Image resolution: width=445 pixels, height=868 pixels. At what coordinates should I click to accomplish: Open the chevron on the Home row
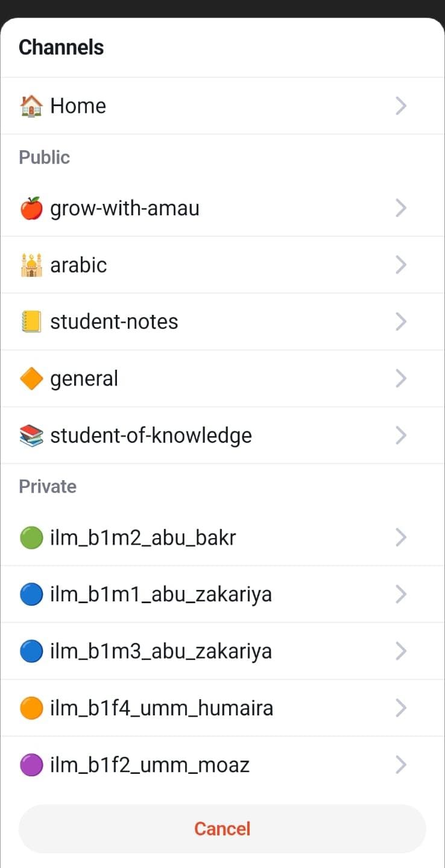pos(401,106)
